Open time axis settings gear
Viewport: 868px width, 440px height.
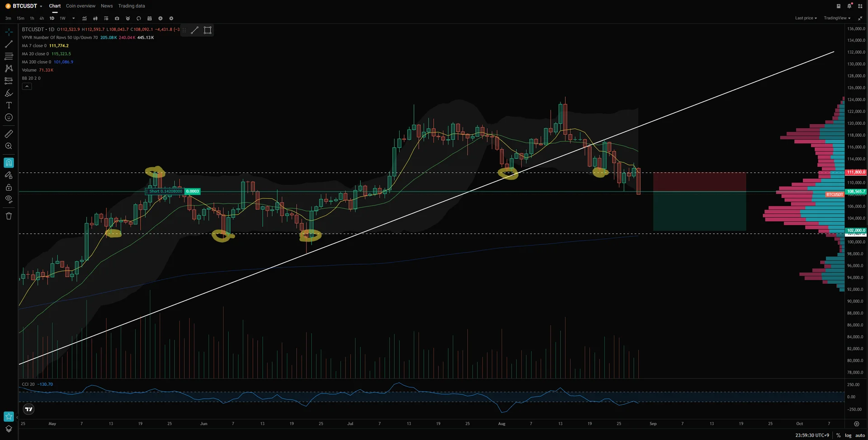pos(856,424)
